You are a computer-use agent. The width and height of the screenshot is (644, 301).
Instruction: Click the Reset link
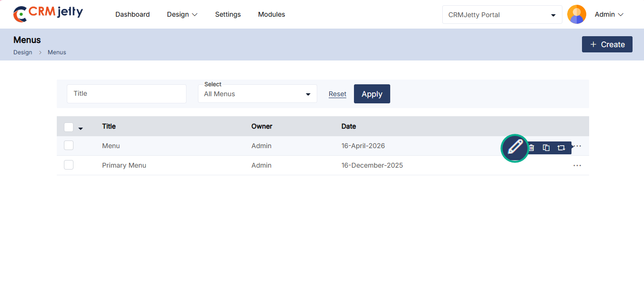point(337,94)
